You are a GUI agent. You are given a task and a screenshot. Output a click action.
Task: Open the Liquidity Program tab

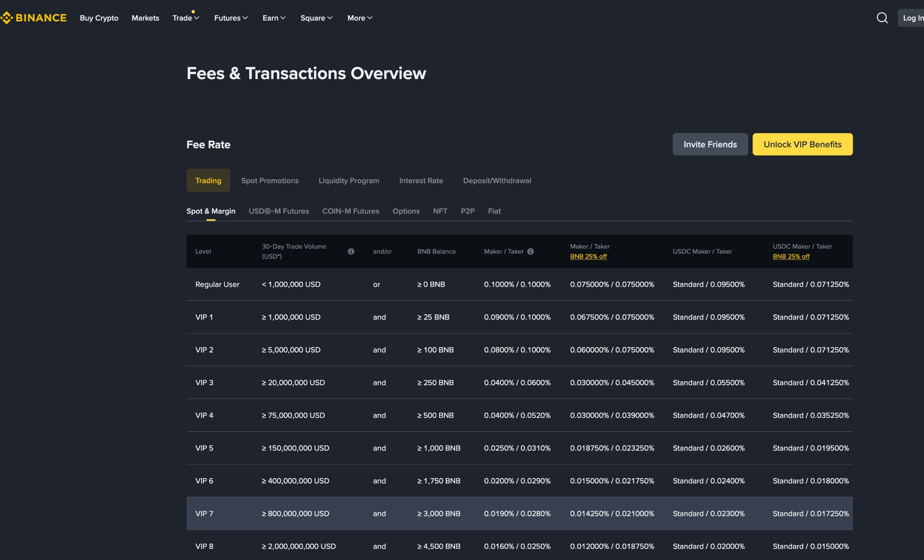pyautogui.click(x=348, y=180)
